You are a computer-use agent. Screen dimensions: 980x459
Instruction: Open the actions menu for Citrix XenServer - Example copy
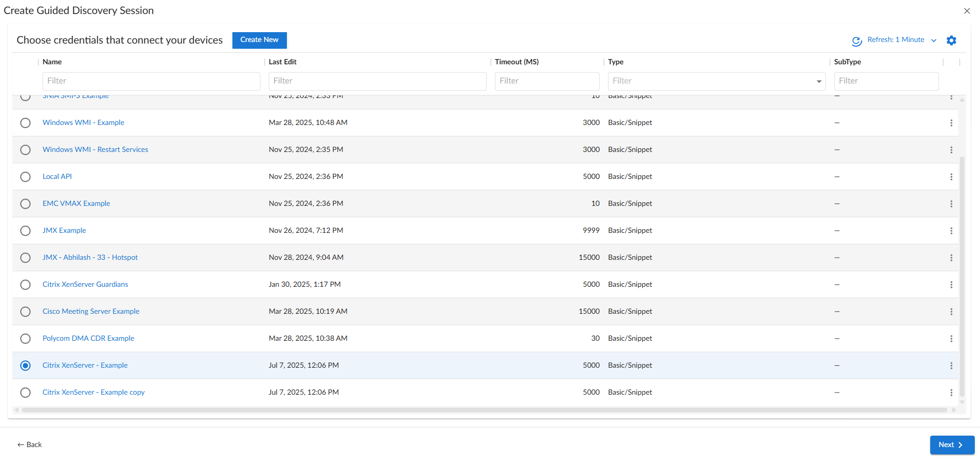pos(951,393)
